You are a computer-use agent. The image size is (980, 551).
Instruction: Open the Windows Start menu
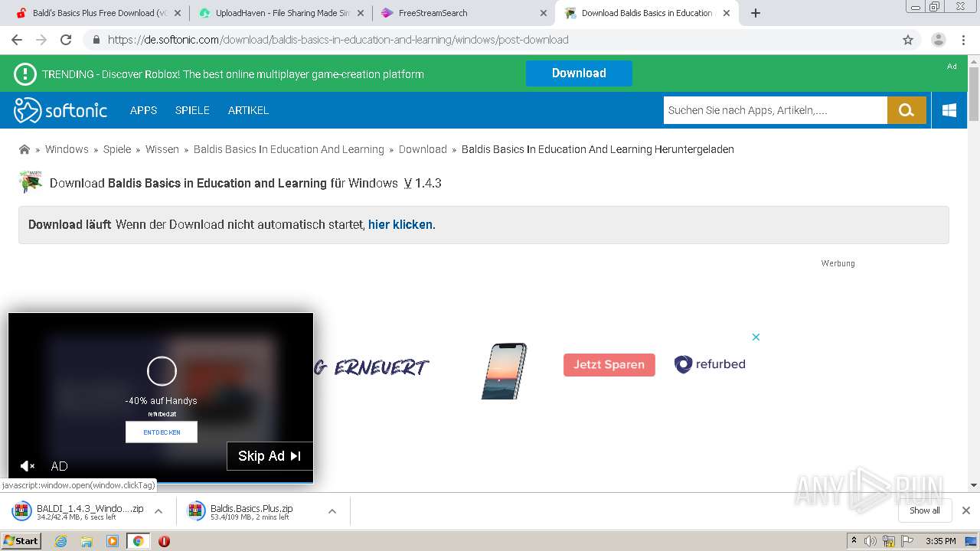click(x=21, y=541)
